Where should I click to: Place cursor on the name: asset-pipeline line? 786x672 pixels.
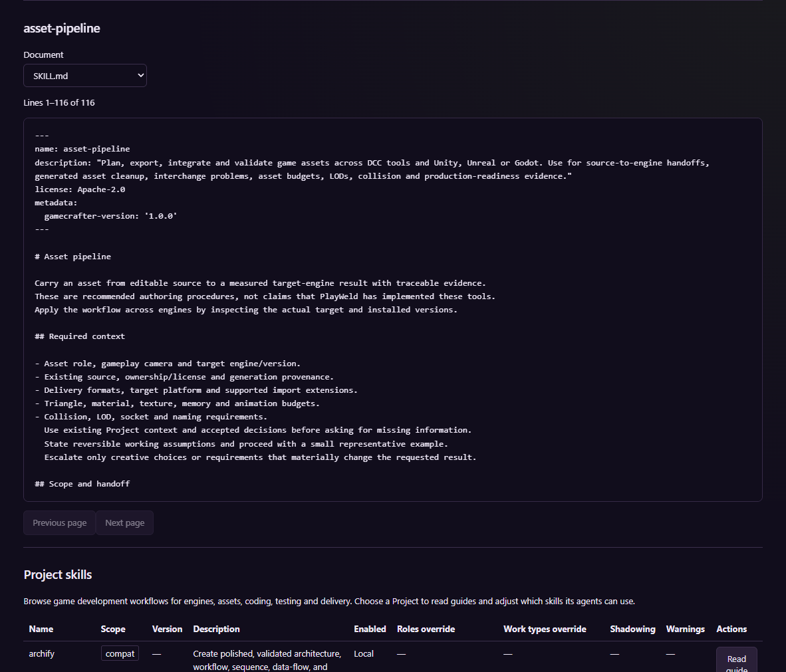[82, 149]
